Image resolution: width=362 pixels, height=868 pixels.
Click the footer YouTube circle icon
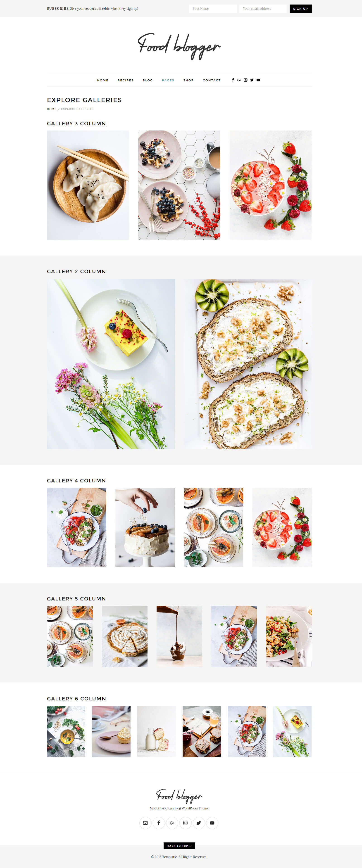212,823
